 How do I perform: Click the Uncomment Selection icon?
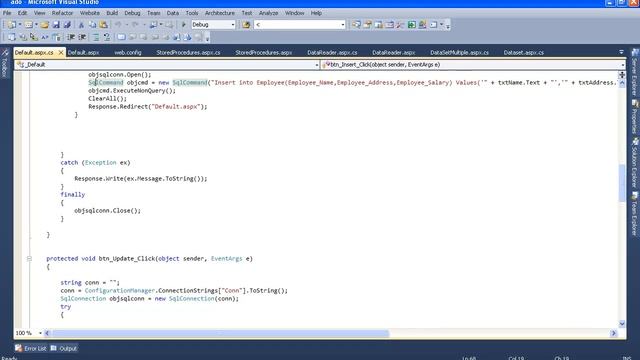(107, 38)
